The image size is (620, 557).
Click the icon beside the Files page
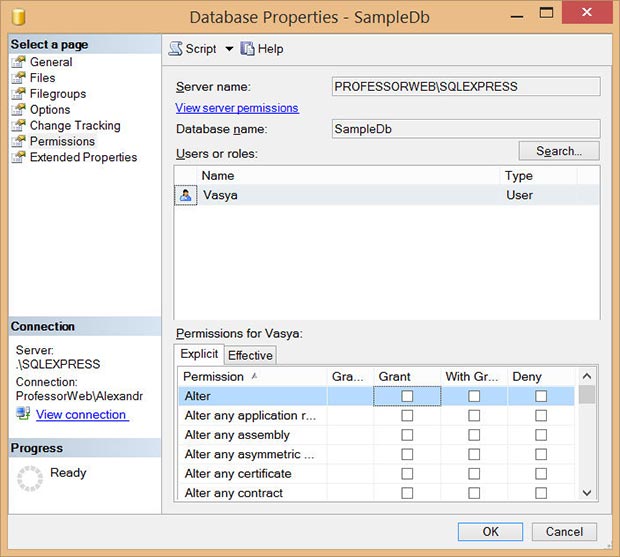[19, 78]
